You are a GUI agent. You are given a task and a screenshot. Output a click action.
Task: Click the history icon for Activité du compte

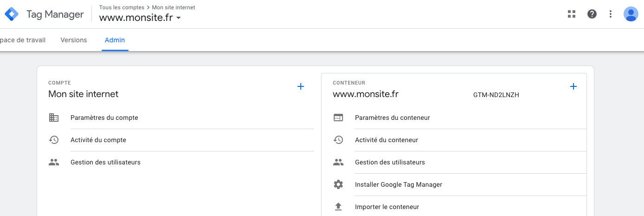point(54,140)
